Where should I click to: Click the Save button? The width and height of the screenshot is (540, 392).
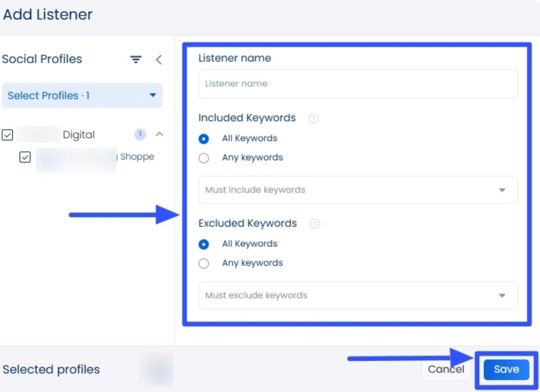coord(506,369)
